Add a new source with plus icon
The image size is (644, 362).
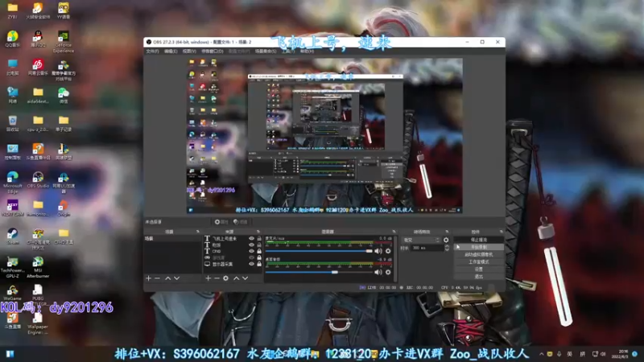208,278
